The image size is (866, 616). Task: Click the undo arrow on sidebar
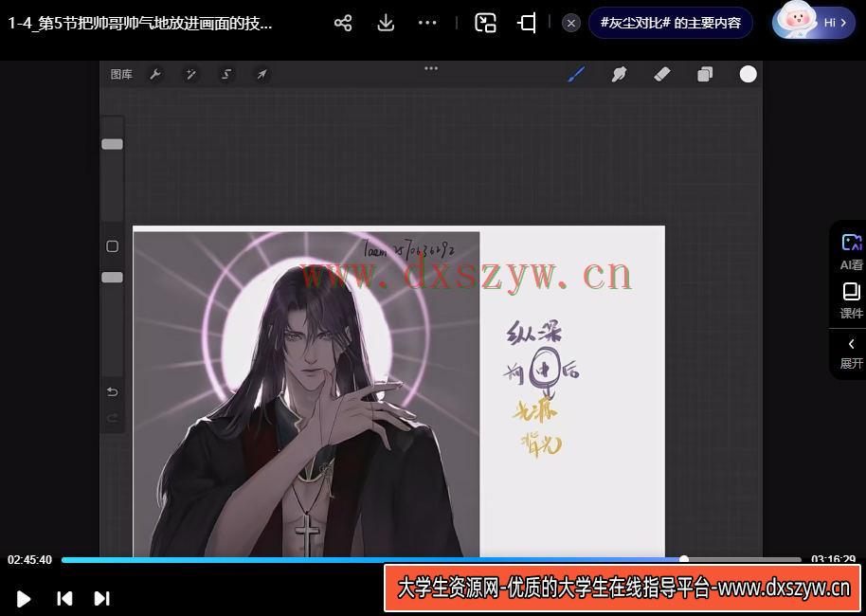112,391
